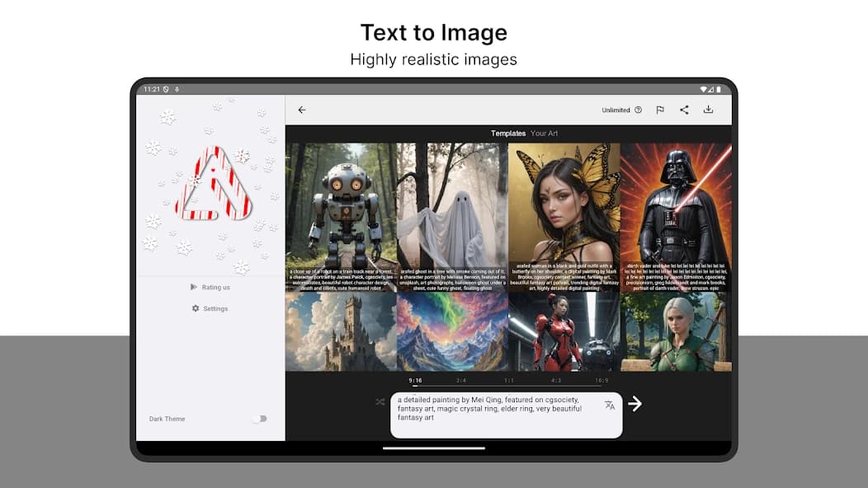The height and width of the screenshot is (488, 868).
Task: Tap the bottom navigation home bar
Action: tap(434, 448)
